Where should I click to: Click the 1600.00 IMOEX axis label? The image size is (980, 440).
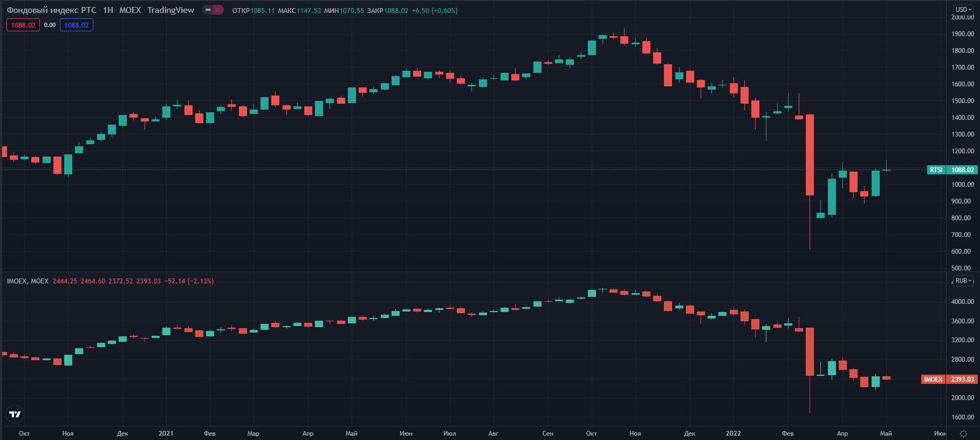coord(963,417)
